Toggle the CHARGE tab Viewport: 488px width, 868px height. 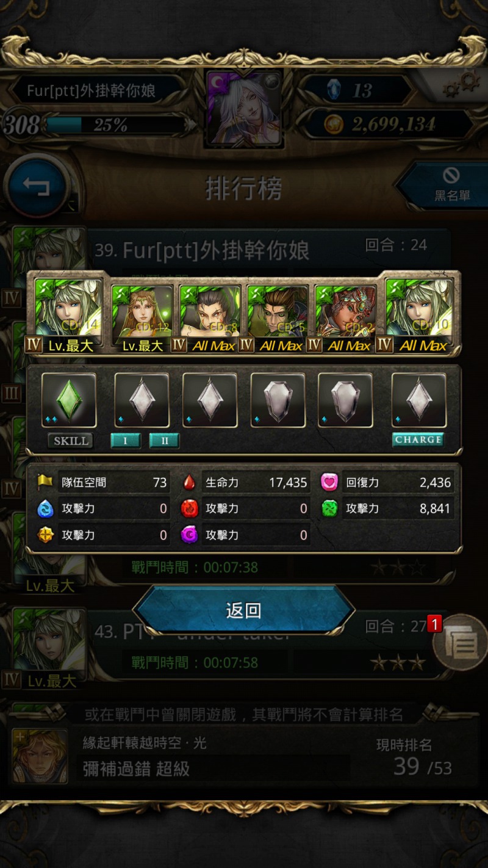pyautogui.click(x=418, y=440)
